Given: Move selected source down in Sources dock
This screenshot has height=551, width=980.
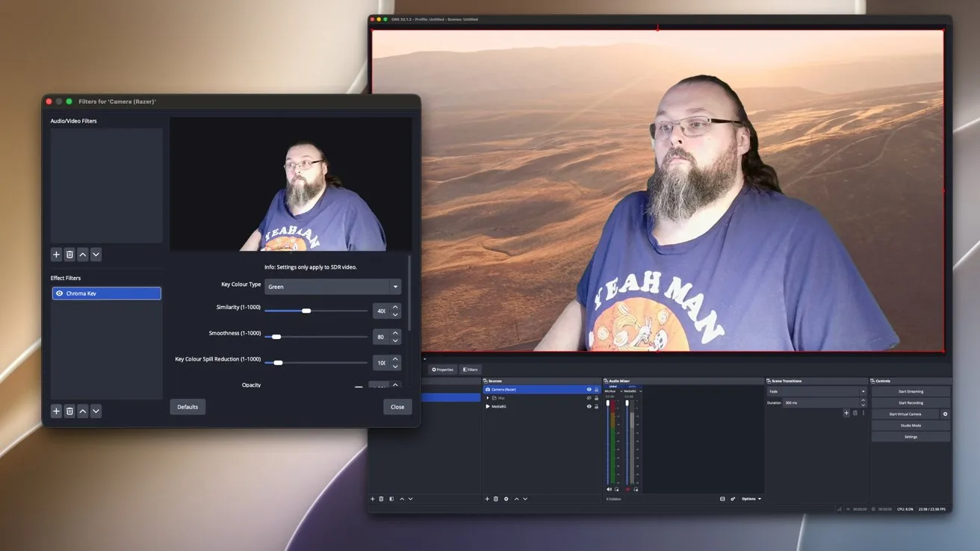Looking at the screenshot, I should 524,499.
